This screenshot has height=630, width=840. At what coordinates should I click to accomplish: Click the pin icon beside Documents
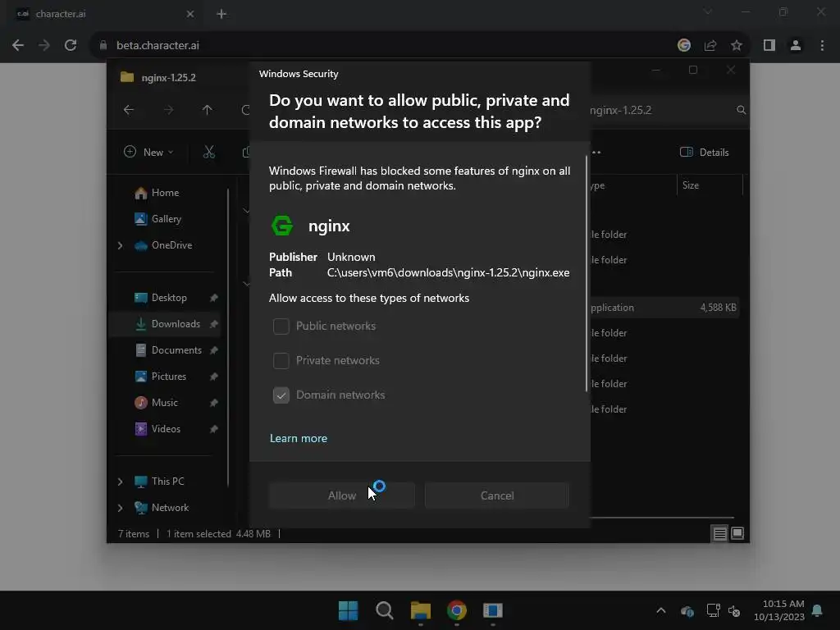[214, 350]
